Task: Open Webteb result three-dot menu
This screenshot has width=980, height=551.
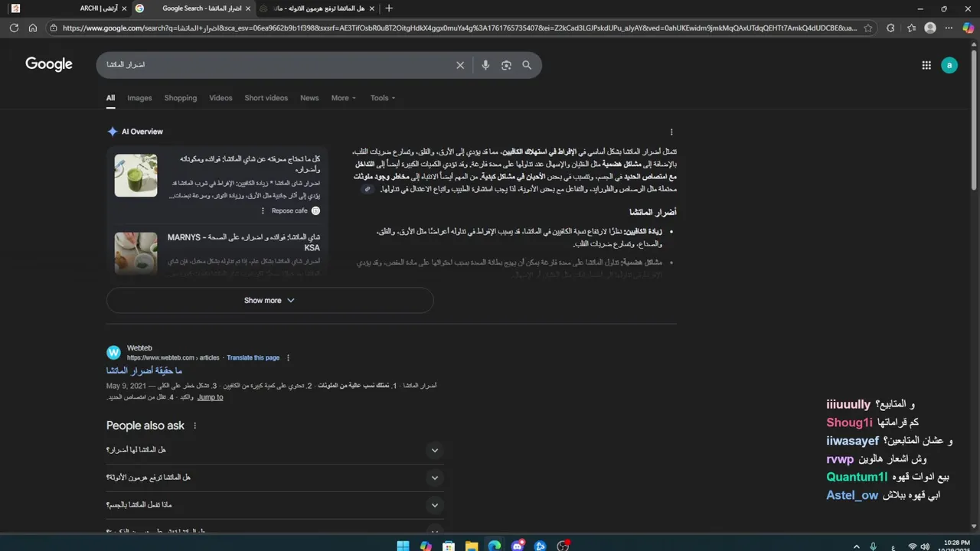Action: pos(288,357)
